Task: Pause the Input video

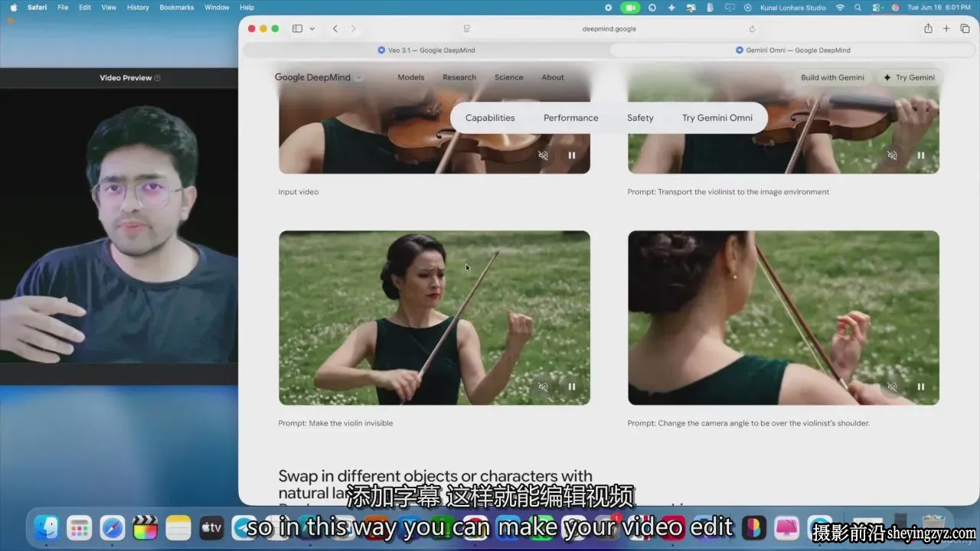Action: [571, 155]
